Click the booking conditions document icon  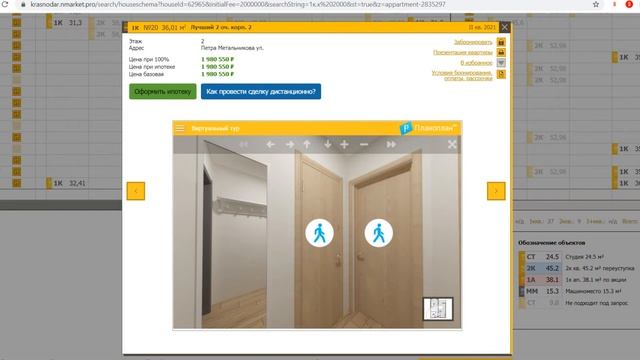pos(501,74)
